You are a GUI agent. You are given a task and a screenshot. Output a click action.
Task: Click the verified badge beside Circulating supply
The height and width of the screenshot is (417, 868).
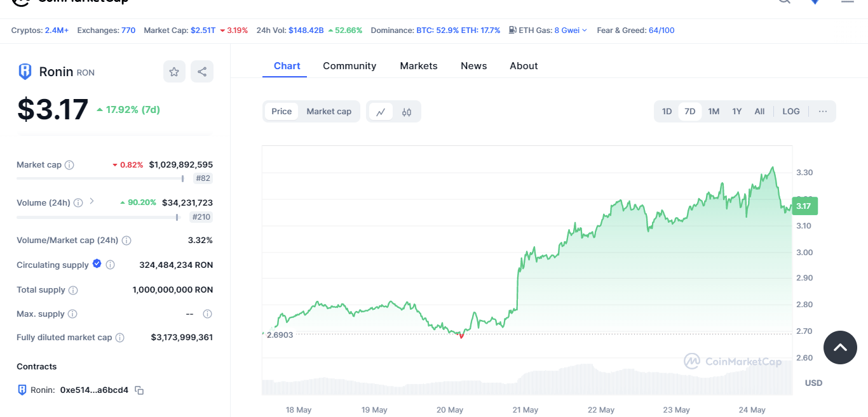(x=97, y=264)
